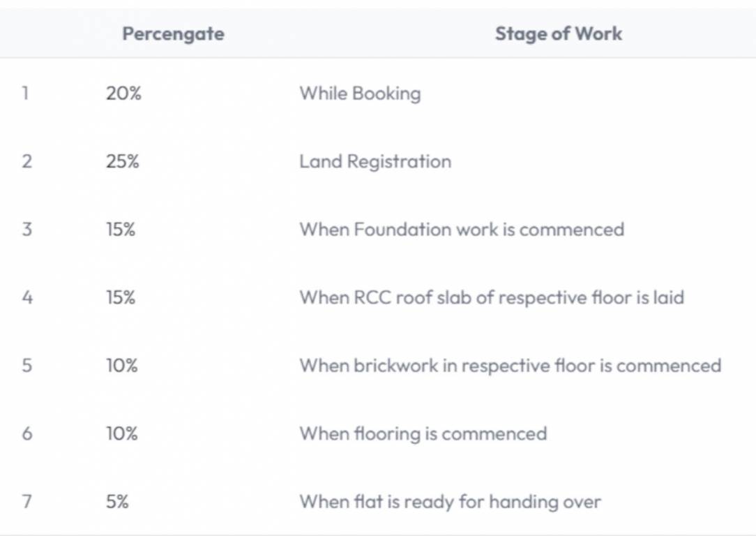Click row number 6 in the table

pos(27,433)
